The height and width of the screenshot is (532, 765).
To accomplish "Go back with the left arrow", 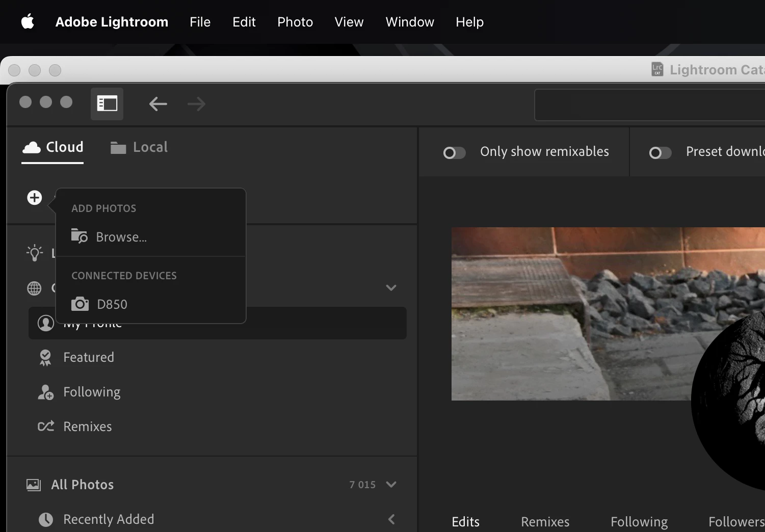I will [x=158, y=104].
